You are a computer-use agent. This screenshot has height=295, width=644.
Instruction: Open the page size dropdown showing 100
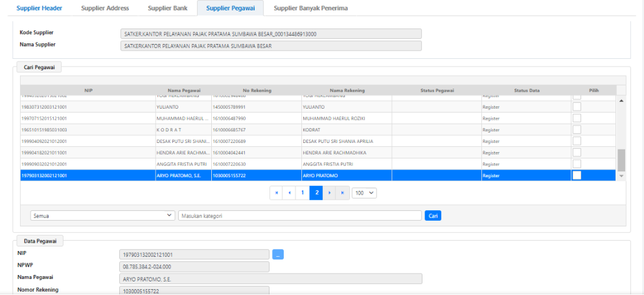point(364,193)
